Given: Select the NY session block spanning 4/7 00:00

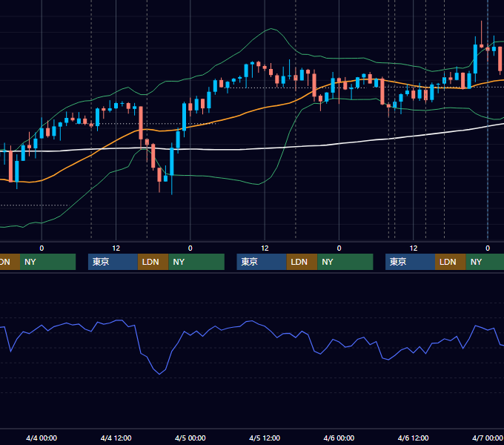Looking at the screenshot, I should [485, 262].
